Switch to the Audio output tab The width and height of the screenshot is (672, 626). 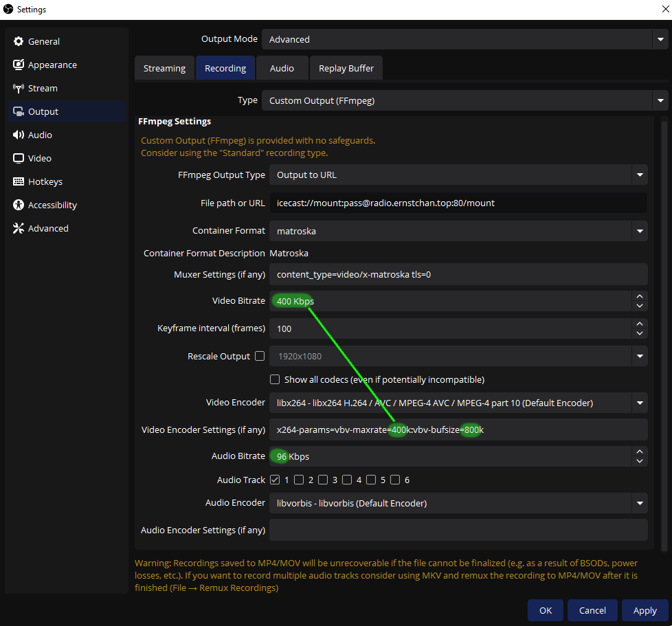(x=282, y=68)
